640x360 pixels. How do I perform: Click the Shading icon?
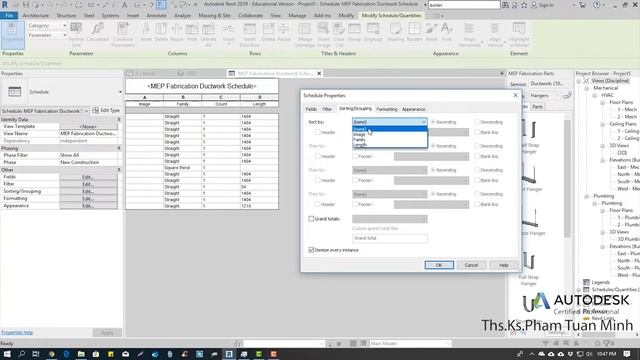tap(396, 32)
